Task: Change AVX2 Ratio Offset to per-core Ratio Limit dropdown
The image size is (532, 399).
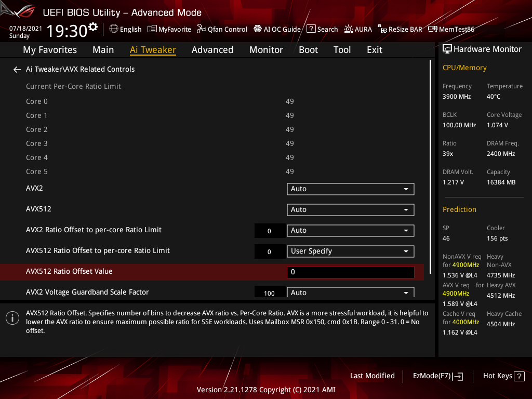Action: tap(350, 230)
